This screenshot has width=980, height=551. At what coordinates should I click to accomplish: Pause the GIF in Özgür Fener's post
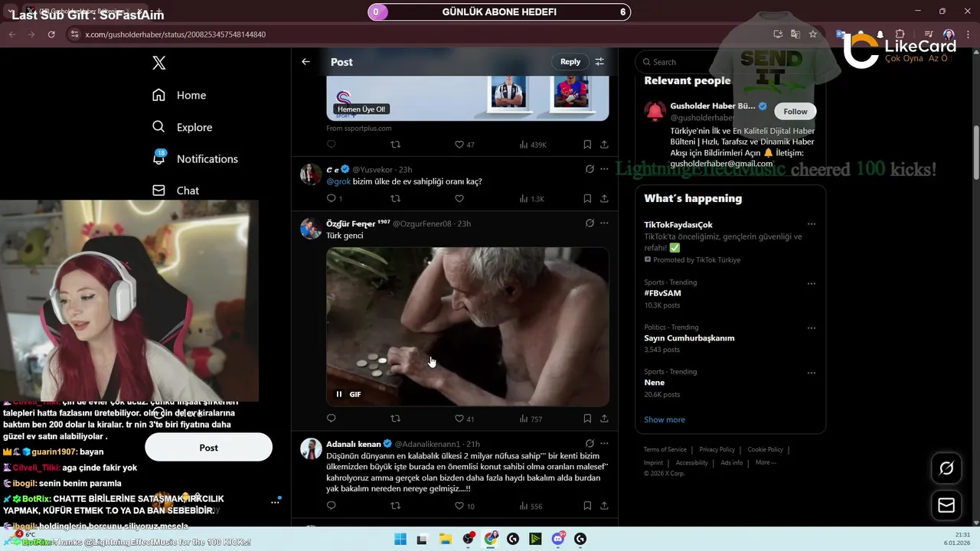(339, 394)
